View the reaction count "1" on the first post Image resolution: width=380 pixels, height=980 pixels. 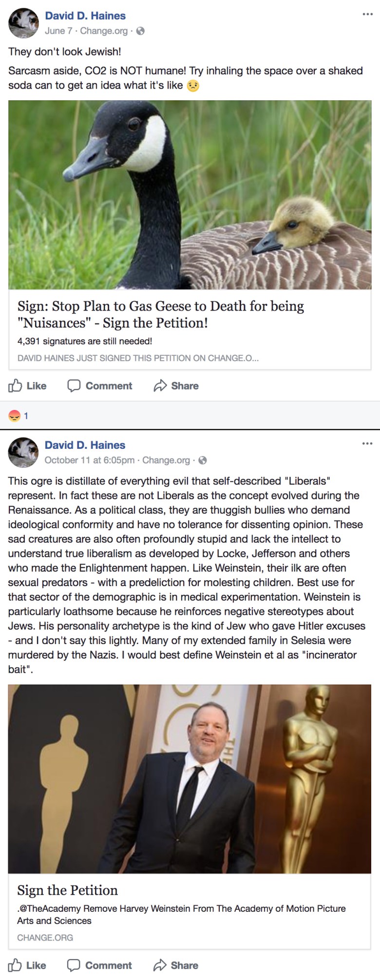tap(26, 416)
